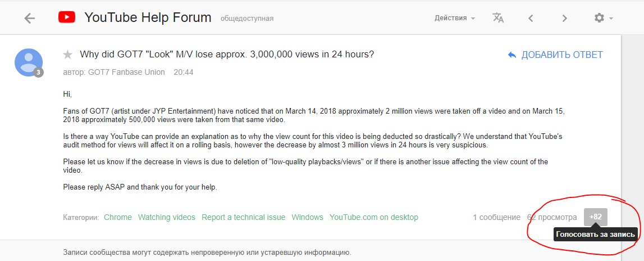Select Report a technical issue category

coord(244,217)
